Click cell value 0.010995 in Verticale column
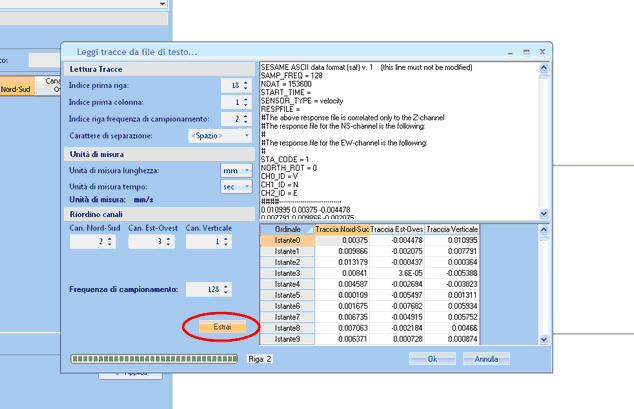Image resolution: width=634 pixels, height=409 pixels. coord(452,240)
